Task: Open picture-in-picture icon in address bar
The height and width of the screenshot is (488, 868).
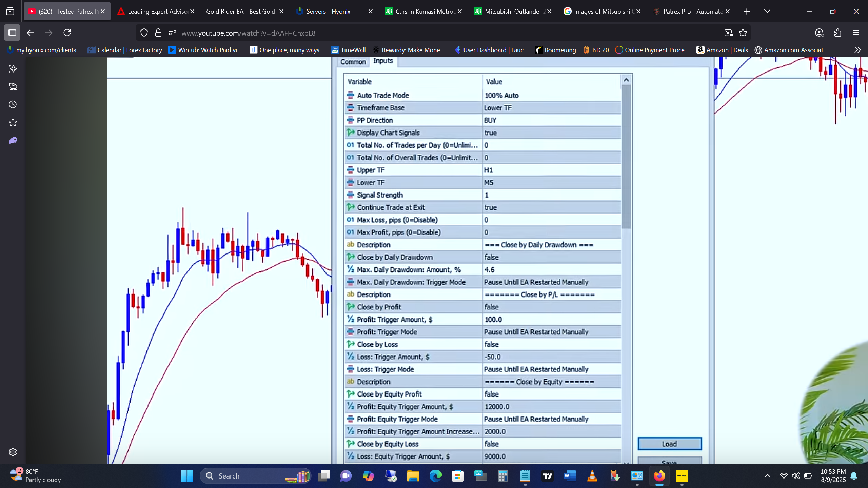Action: [x=728, y=33]
